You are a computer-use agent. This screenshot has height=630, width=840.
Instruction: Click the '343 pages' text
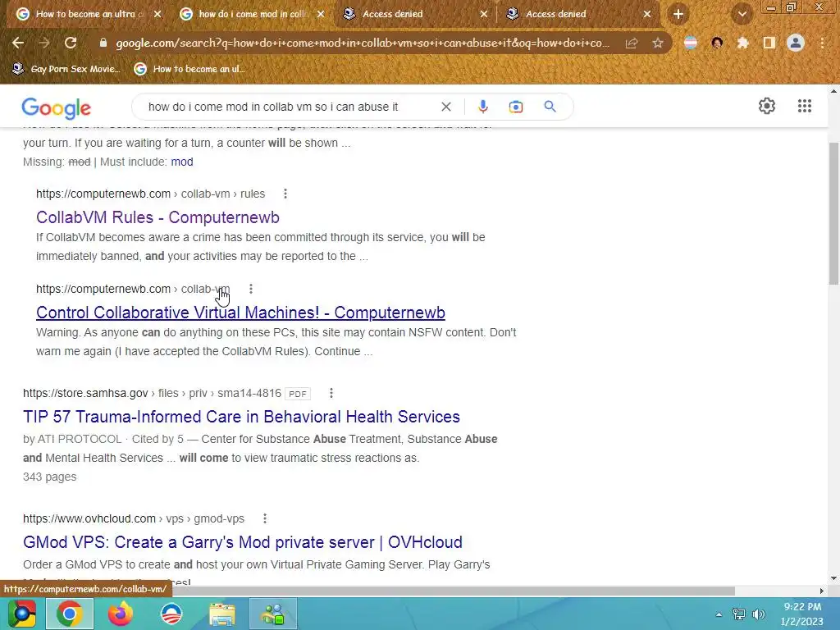pos(50,477)
